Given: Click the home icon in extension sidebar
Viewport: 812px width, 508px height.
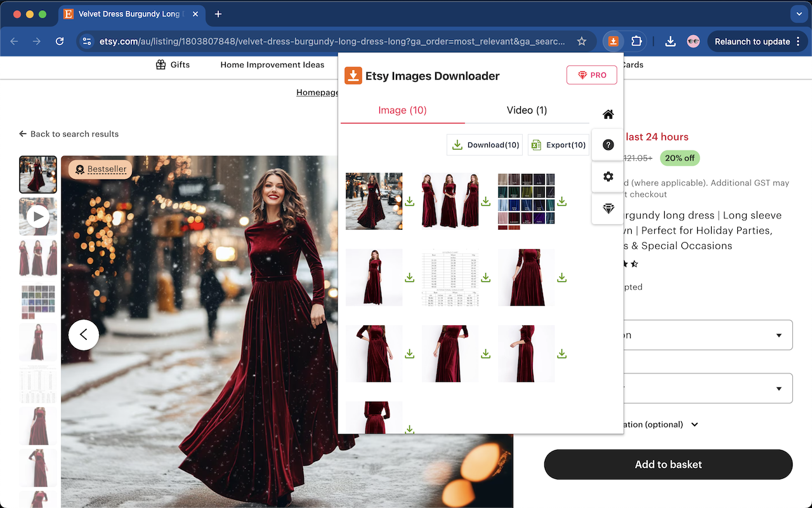Looking at the screenshot, I should 608,114.
